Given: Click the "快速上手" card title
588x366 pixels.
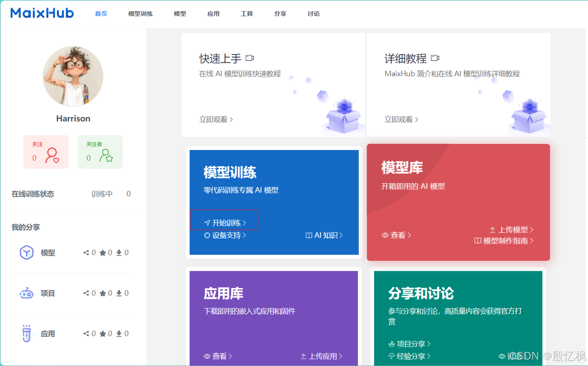Looking at the screenshot, I should point(220,58).
